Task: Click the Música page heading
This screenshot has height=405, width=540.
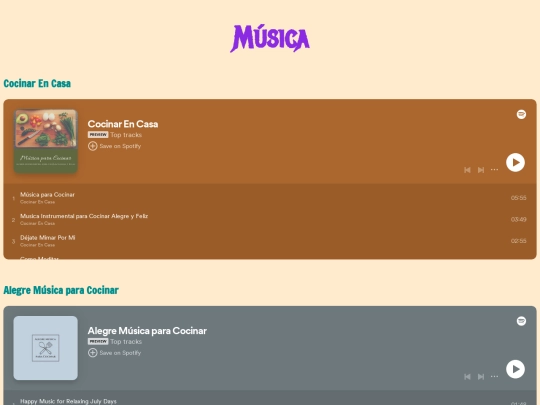Action: pos(270,38)
